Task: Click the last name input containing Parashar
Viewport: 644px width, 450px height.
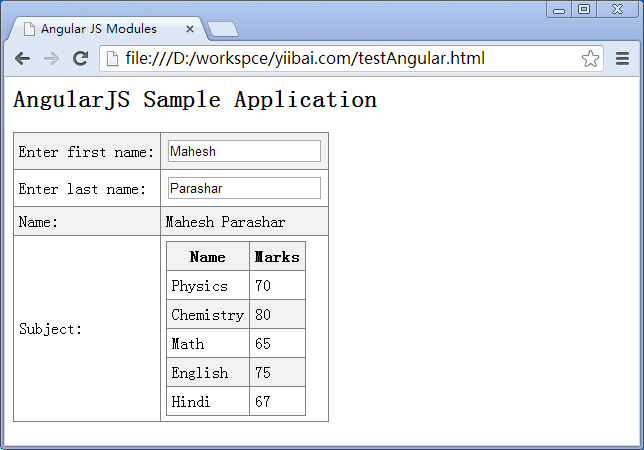Action: [244, 188]
